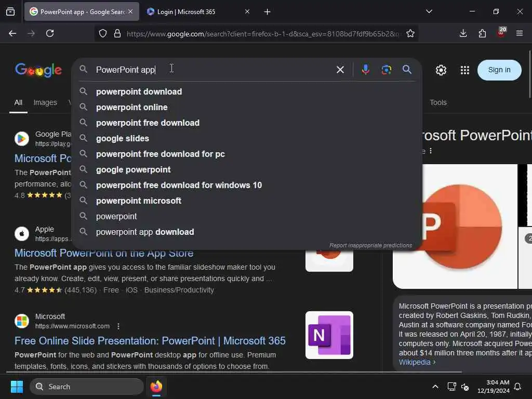This screenshot has height=399, width=532.
Task: Choose suggestion "powerpoint free download"
Action: (x=247, y=123)
